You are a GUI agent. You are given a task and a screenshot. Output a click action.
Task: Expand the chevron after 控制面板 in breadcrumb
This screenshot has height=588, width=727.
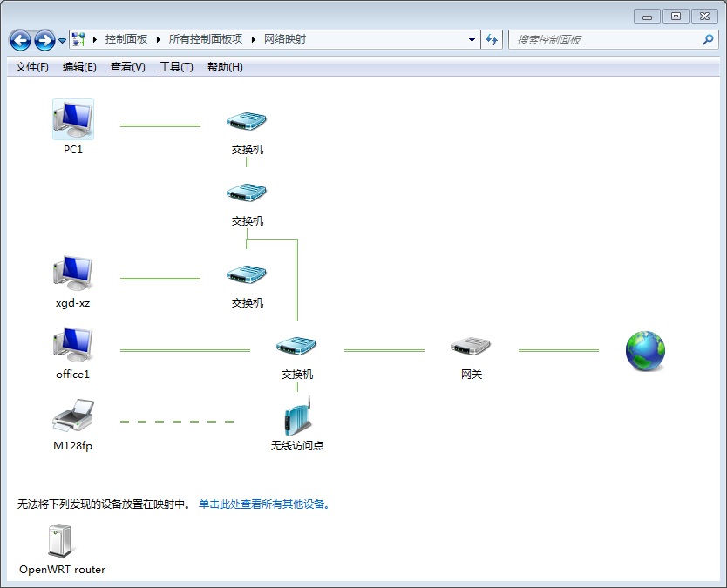click(x=159, y=40)
